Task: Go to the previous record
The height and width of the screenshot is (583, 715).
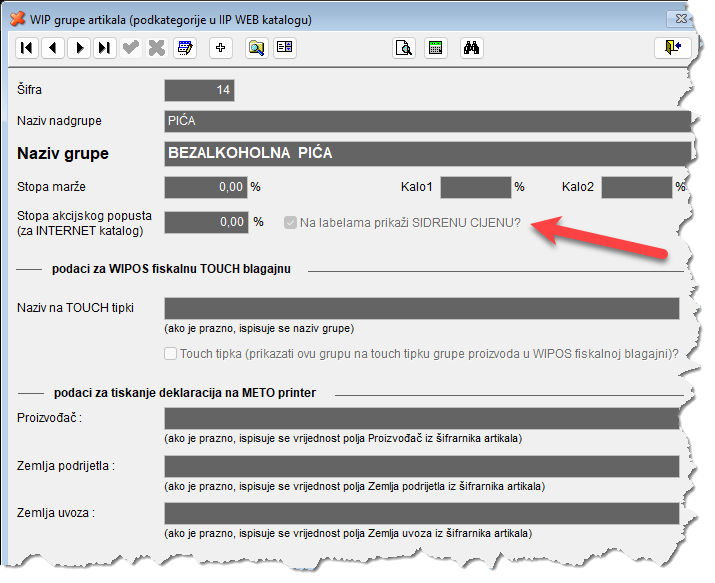Action: pyautogui.click(x=53, y=47)
